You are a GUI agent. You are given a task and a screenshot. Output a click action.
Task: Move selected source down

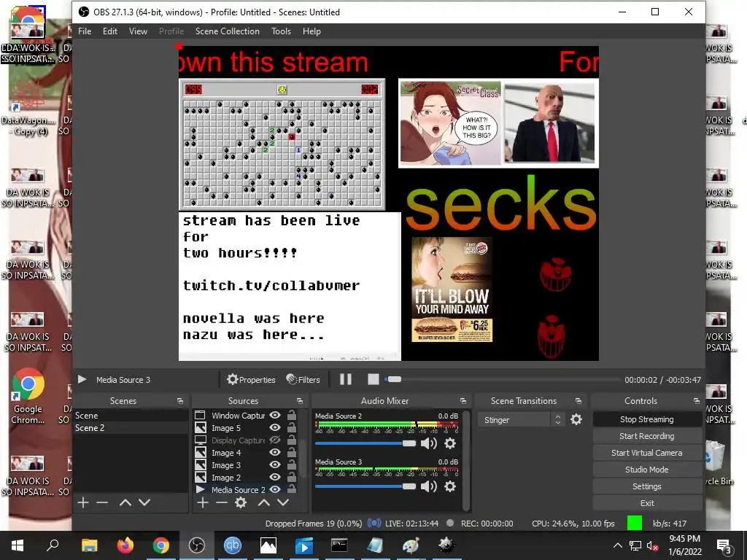tap(283, 502)
